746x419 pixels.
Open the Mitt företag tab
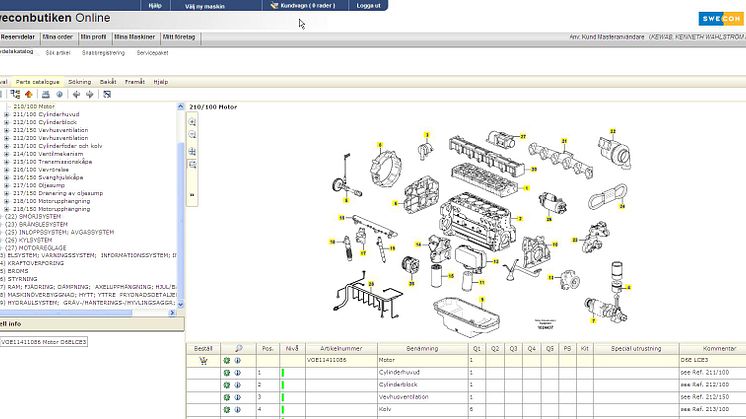[179, 37]
